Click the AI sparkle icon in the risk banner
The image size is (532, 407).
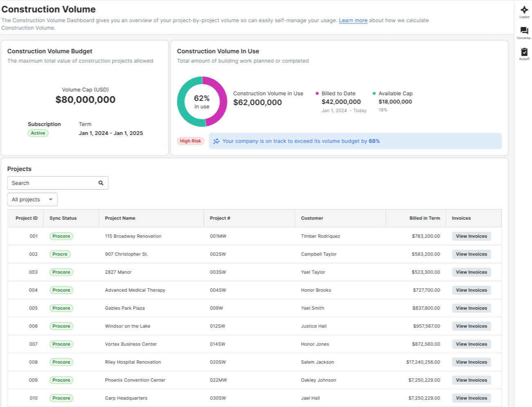(216, 141)
